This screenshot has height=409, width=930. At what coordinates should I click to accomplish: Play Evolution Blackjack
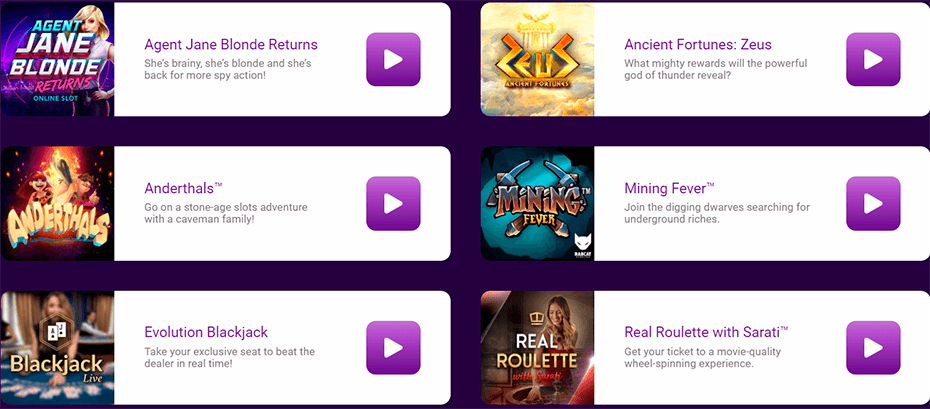tap(393, 347)
